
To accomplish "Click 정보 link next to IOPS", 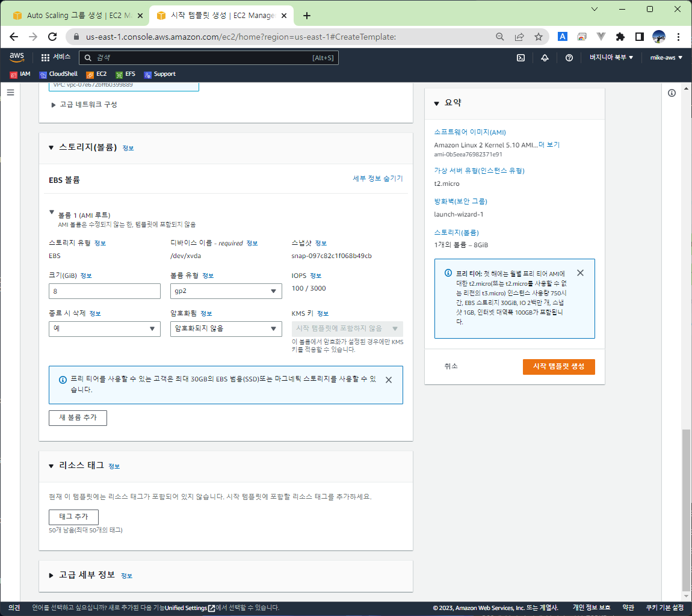I will 315,276.
